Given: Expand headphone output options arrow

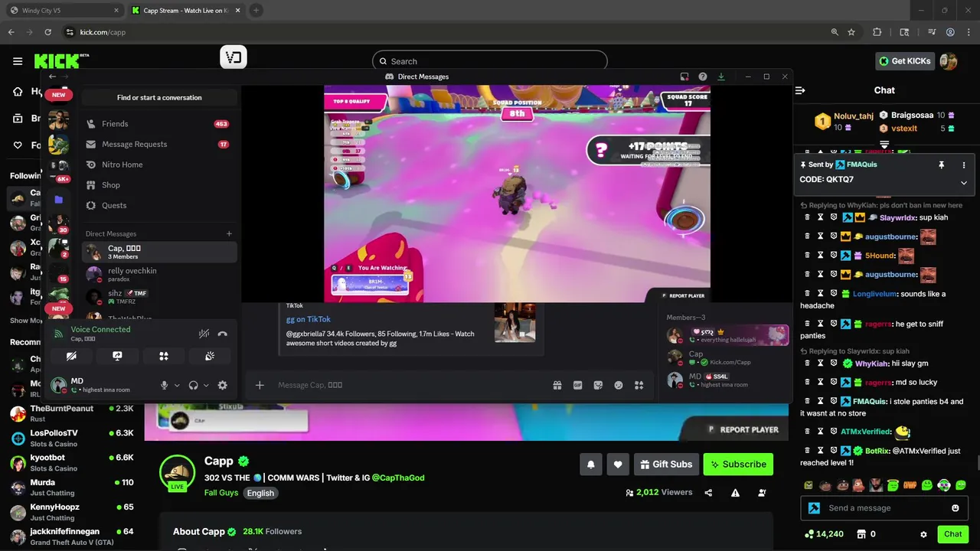Looking at the screenshot, I should 206,386.
